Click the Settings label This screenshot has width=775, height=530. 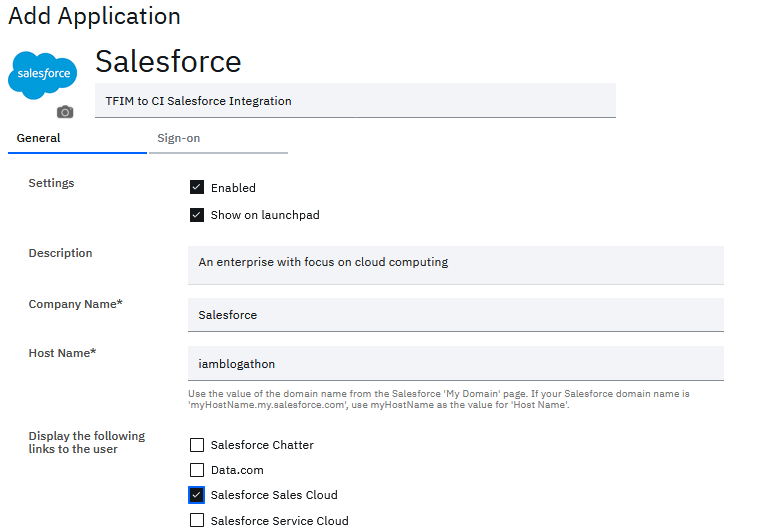pos(51,183)
